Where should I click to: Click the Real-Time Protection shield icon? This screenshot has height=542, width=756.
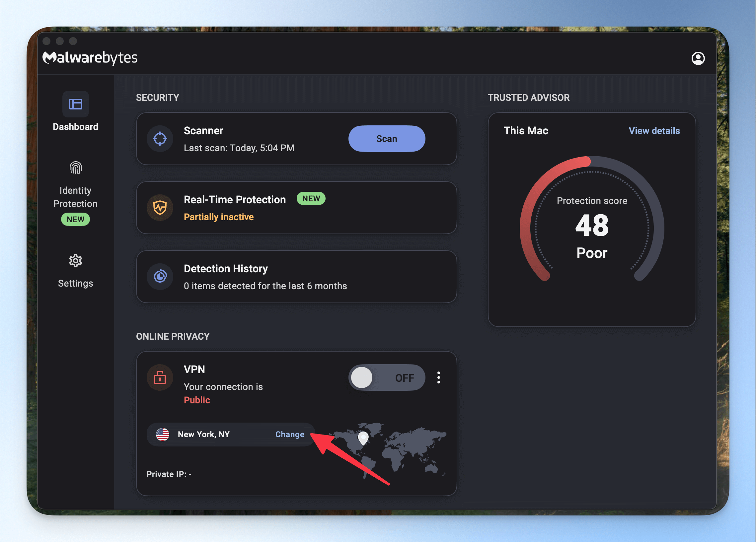[x=160, y=208]
